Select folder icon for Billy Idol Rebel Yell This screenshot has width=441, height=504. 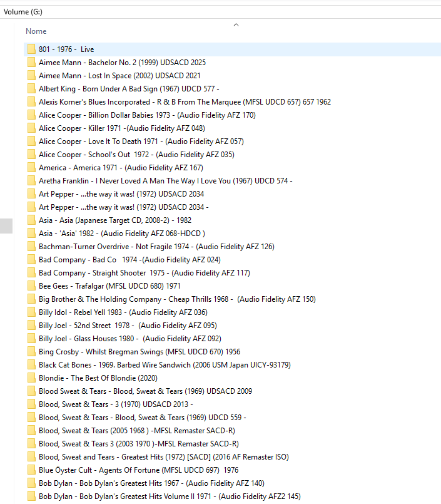pos(31,312)
